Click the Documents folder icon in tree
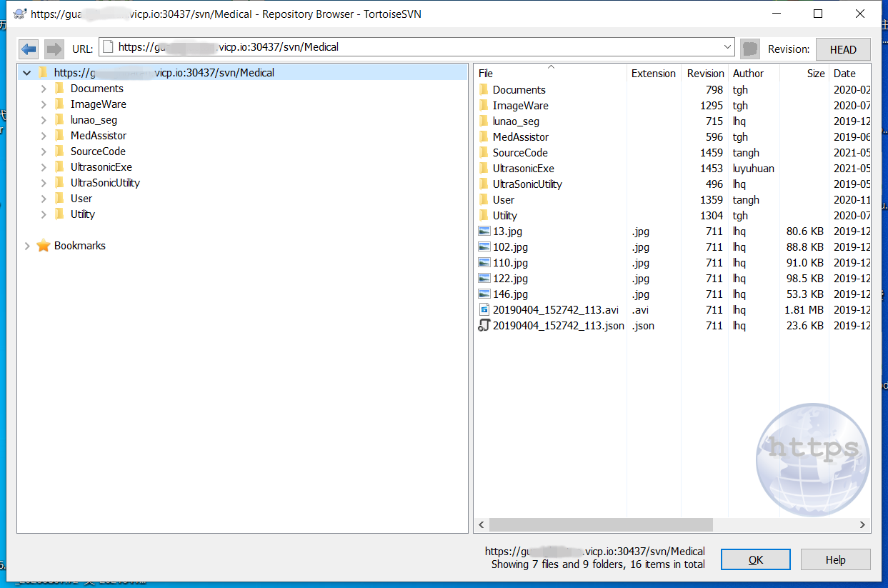 click(59, 89)
